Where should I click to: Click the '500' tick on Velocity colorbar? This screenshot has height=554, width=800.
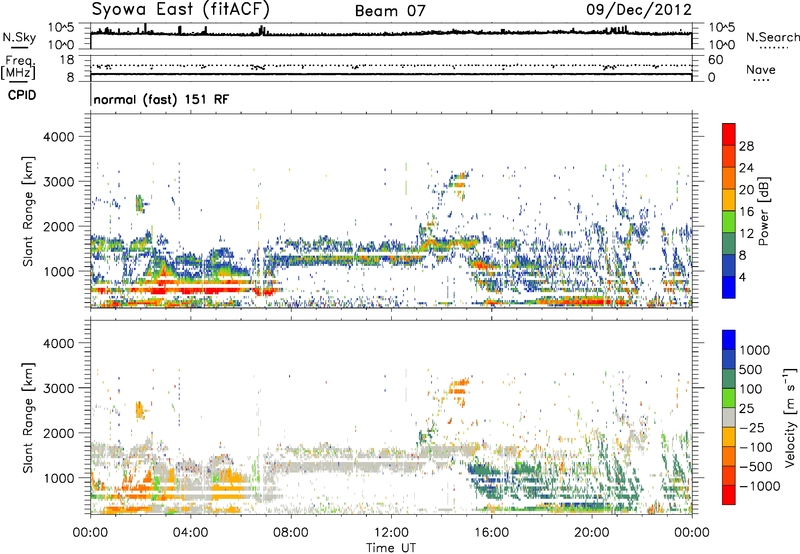click(752, 369)
